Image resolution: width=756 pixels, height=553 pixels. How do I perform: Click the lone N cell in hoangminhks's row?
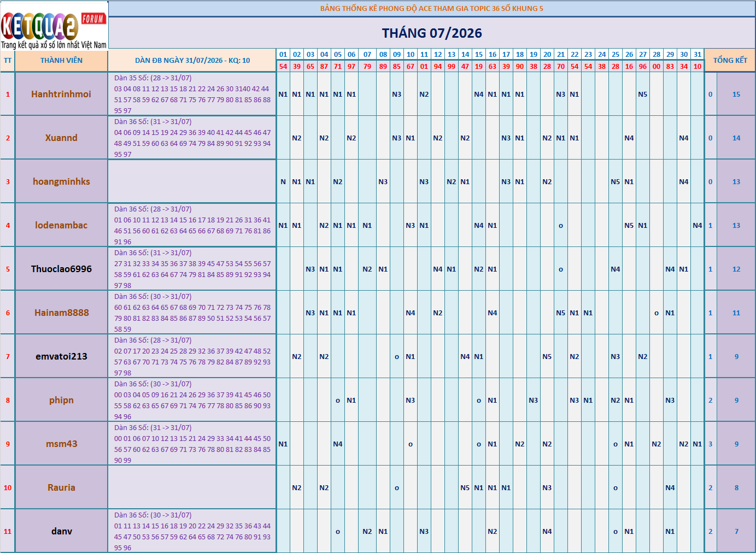click(x=283, y=181)
